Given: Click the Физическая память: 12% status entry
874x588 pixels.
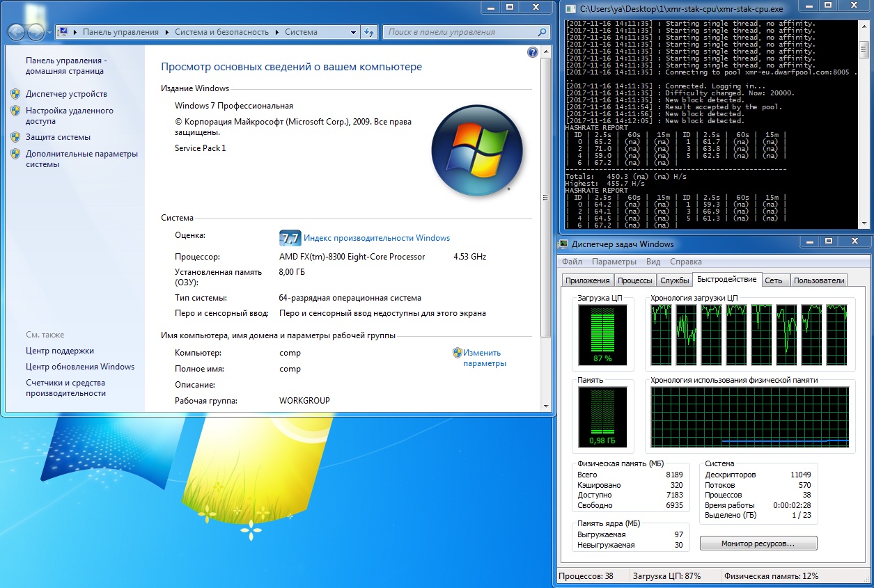Looking at the screenshot, I should pyautogui.click(x=771, y=576).
